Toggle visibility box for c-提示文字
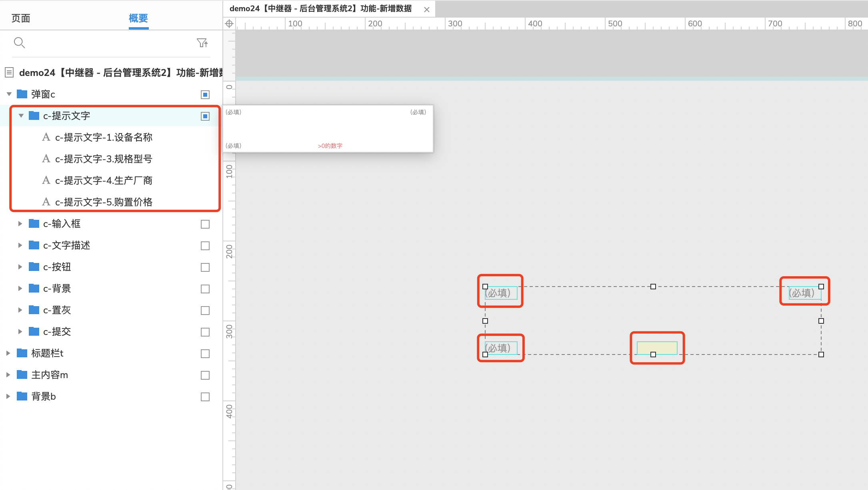868x490 pixels. [x=205, y=116]
